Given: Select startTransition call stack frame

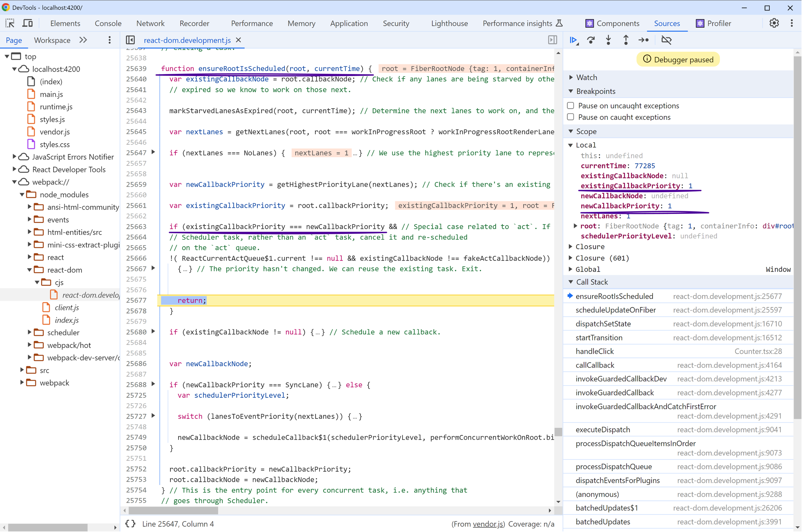Looking at the screenshot, I should [x=678, y=338].
